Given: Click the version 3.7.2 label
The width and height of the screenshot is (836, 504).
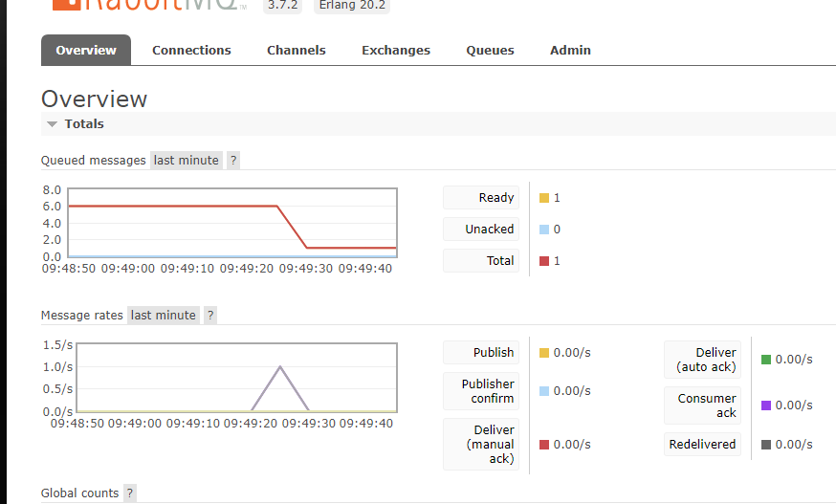Looking at the screenshot, I should pos(282,6).
